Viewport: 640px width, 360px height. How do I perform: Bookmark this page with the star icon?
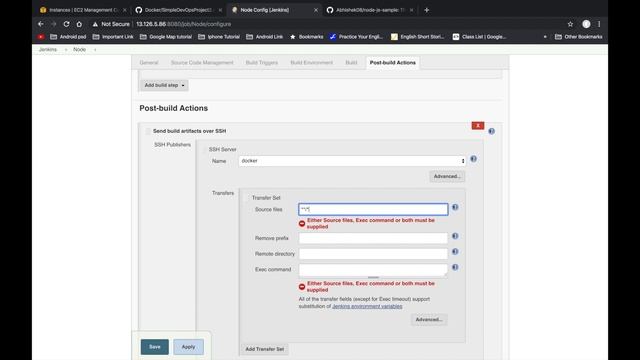tap(570, 24)
